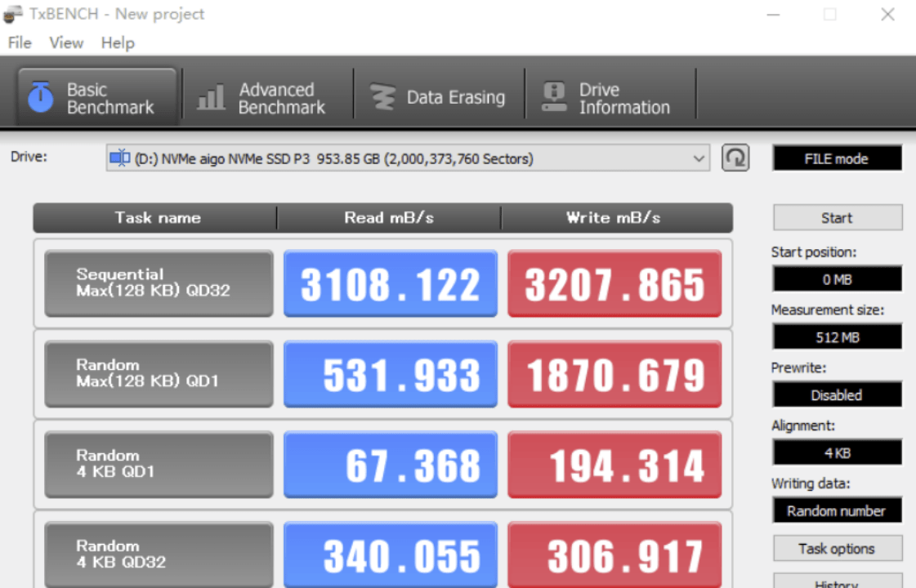Click the write result 194.314
This screenshot has height=588, width=916.
(x=614, y=464)
